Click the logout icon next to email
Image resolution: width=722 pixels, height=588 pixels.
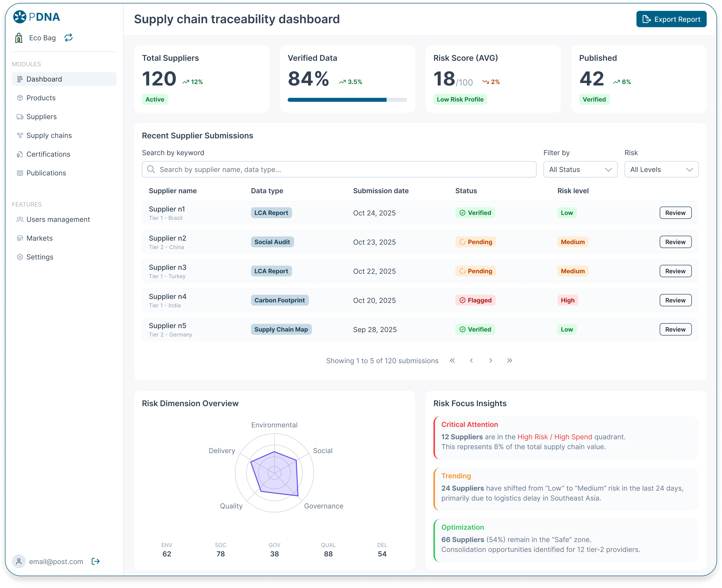click(96, 561)
